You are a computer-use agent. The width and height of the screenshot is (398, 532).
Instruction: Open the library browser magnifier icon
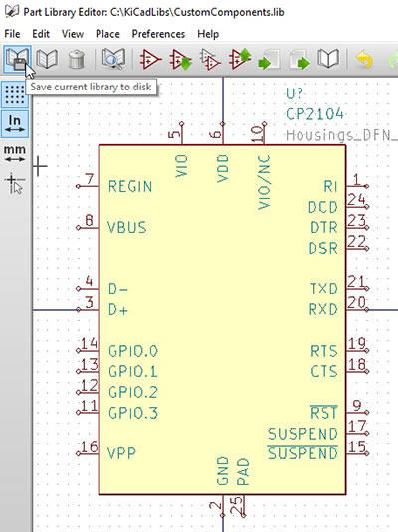[113, 59]
